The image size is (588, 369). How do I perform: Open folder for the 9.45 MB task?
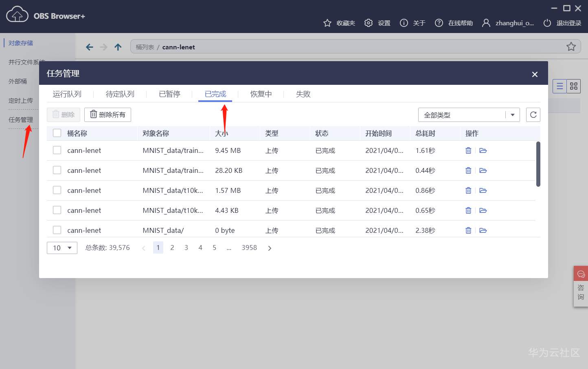coord(483,150)
